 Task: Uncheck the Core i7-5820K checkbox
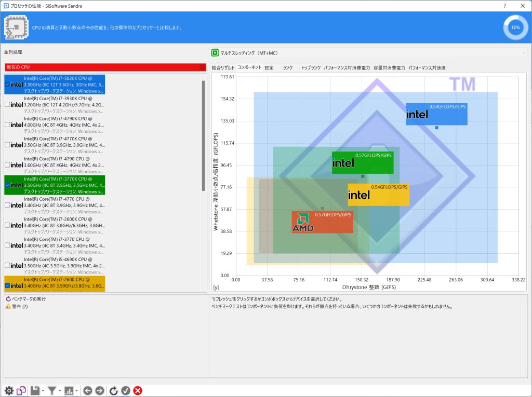pos(7,85)
